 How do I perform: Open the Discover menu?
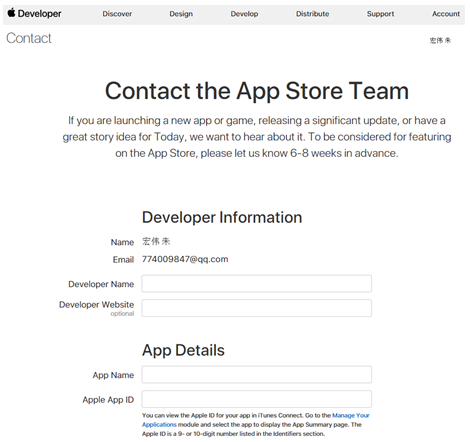tap(117, 14)
